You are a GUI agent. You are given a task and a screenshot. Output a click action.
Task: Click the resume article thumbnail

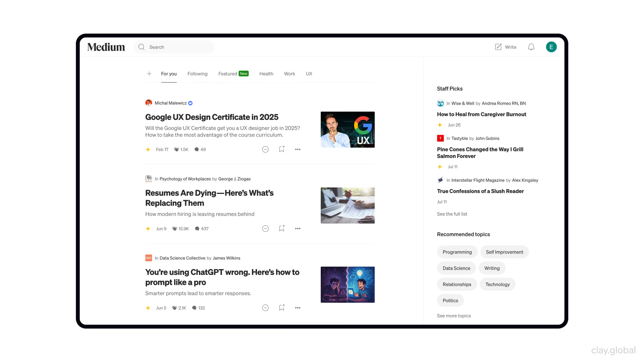coord(347,205)
